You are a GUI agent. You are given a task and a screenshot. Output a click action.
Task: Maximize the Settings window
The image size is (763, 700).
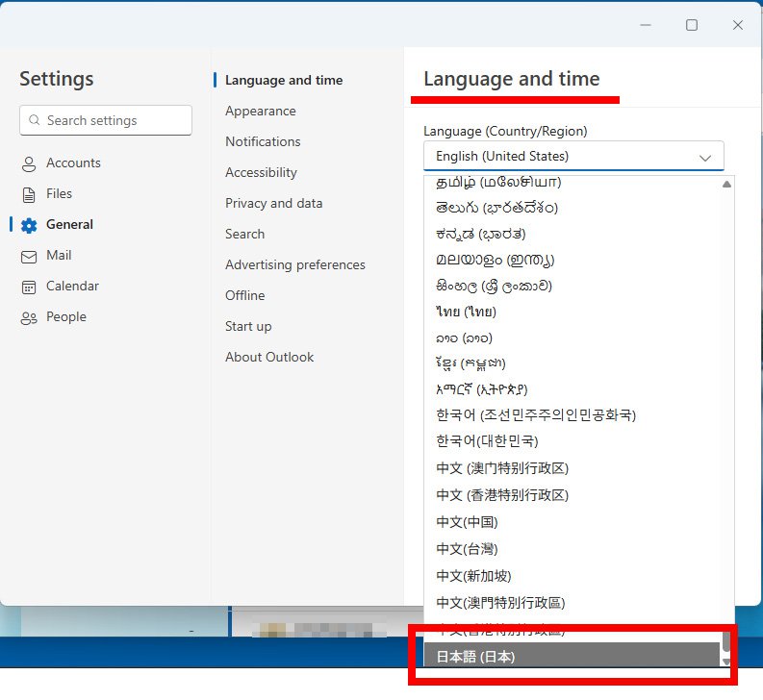[x=691, y=25]
